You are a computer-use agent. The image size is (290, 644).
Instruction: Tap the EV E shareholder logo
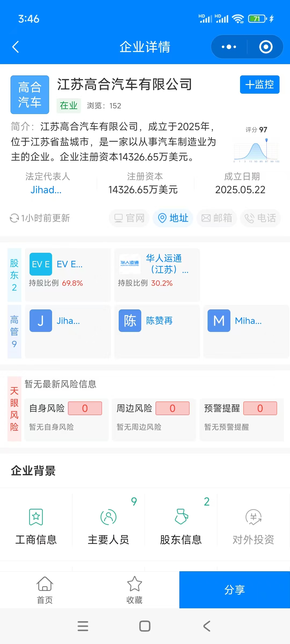tap(41, 264)
